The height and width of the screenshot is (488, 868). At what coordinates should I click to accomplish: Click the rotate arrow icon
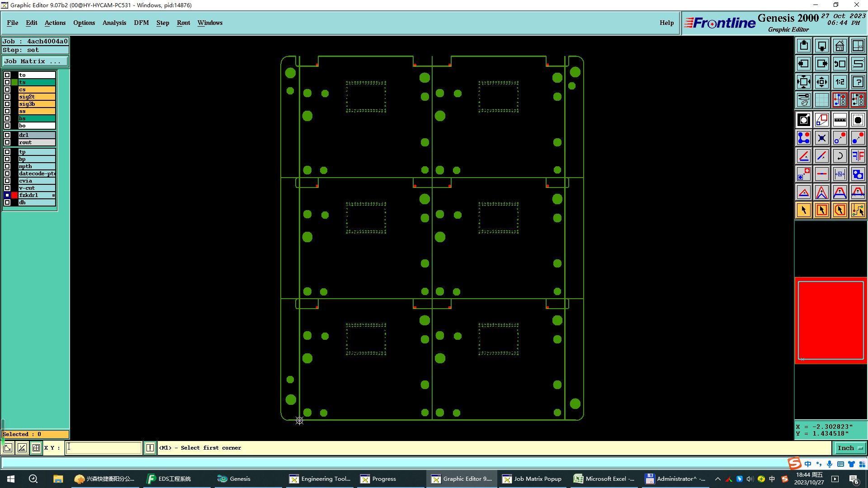(840, 156)
